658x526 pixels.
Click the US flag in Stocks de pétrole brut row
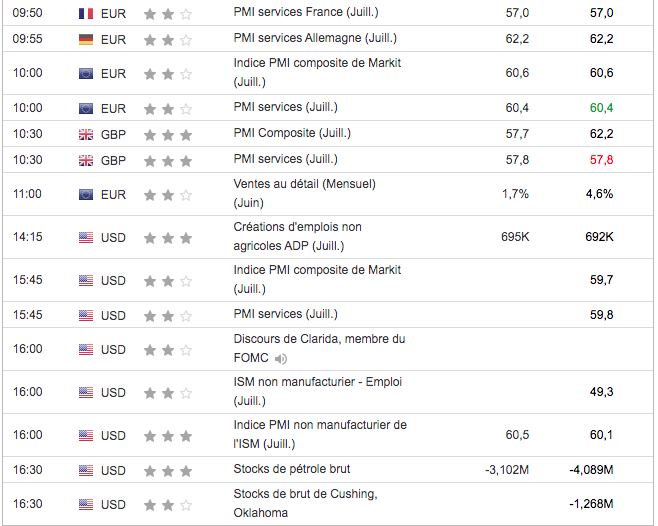click(x=86, y=469)
